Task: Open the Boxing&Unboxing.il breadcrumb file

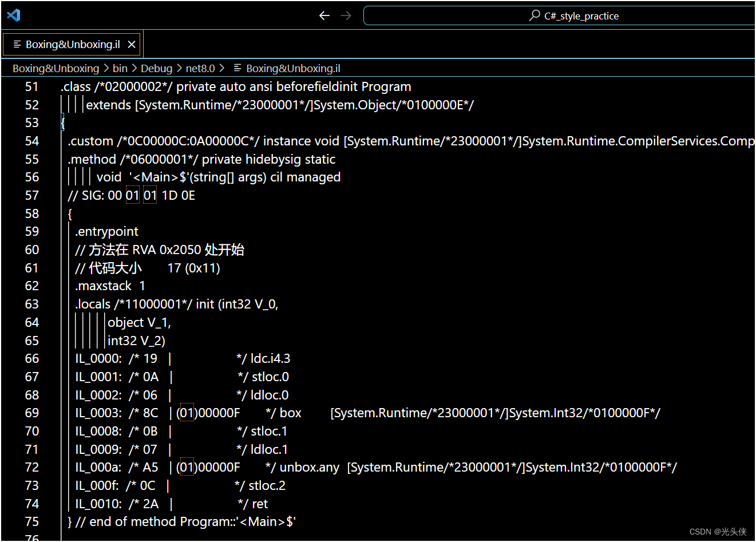Action: click(x=293, y=68)
